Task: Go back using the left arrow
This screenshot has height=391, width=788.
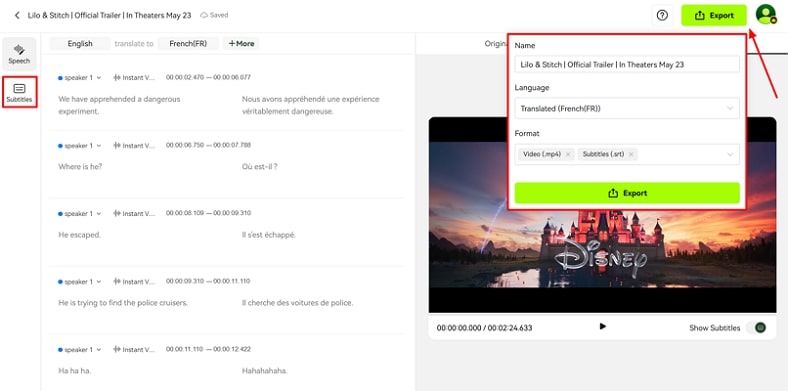Action: pos(17,16)
